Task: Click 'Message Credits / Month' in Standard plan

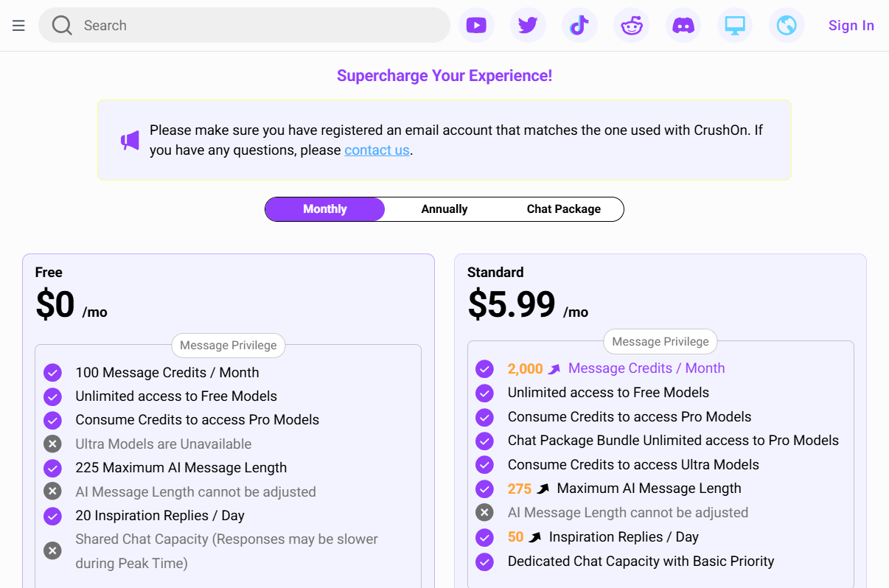Action: 646,368
